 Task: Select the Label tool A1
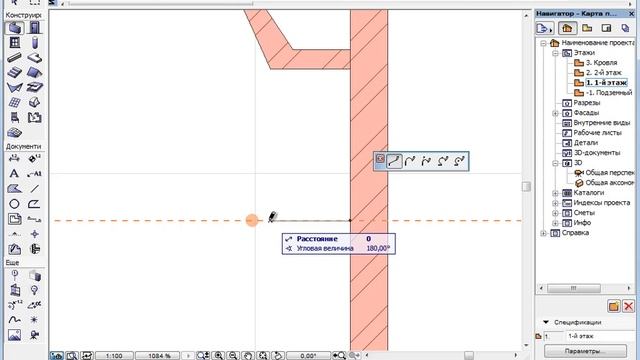click(35, 173)
